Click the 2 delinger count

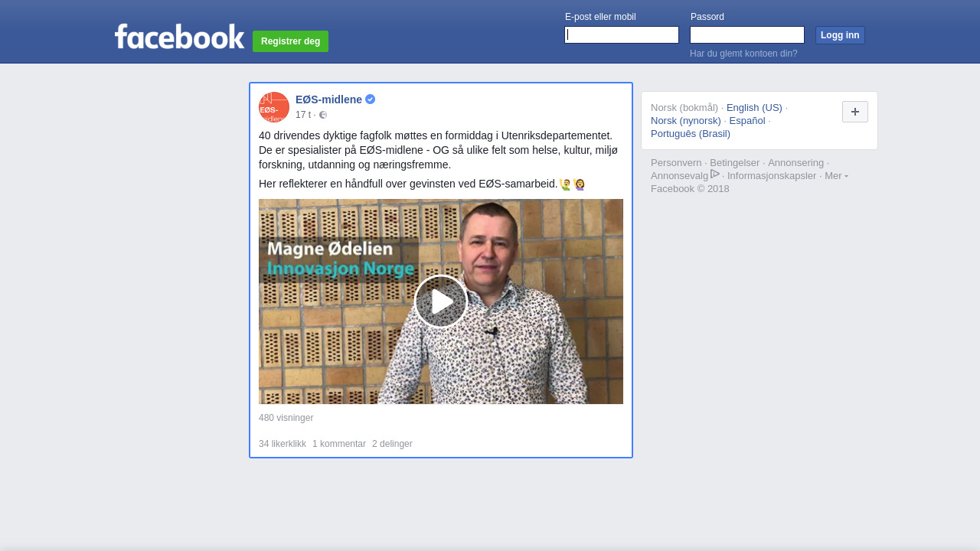click(x=392, y=444)
